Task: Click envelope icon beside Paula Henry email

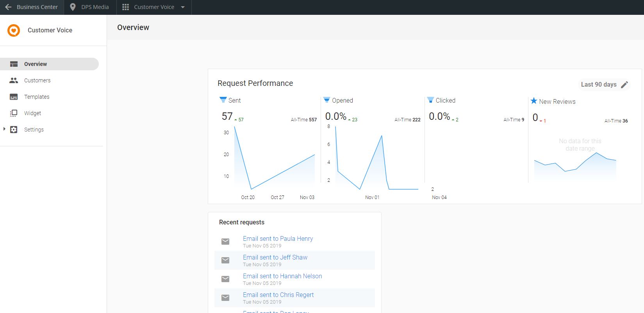Action: 225,242
